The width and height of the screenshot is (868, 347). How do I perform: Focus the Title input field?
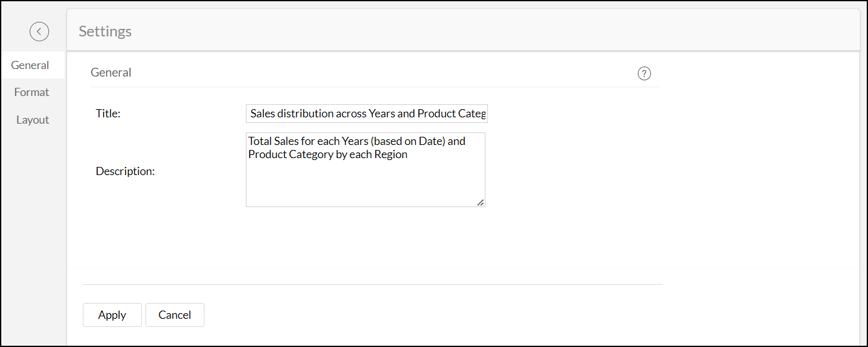point(366,114)
